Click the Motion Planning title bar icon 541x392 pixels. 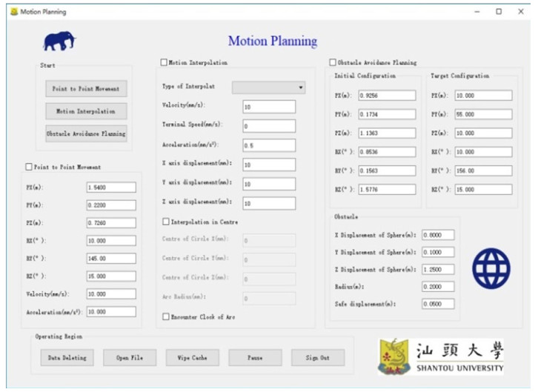[x=13, y=12]
